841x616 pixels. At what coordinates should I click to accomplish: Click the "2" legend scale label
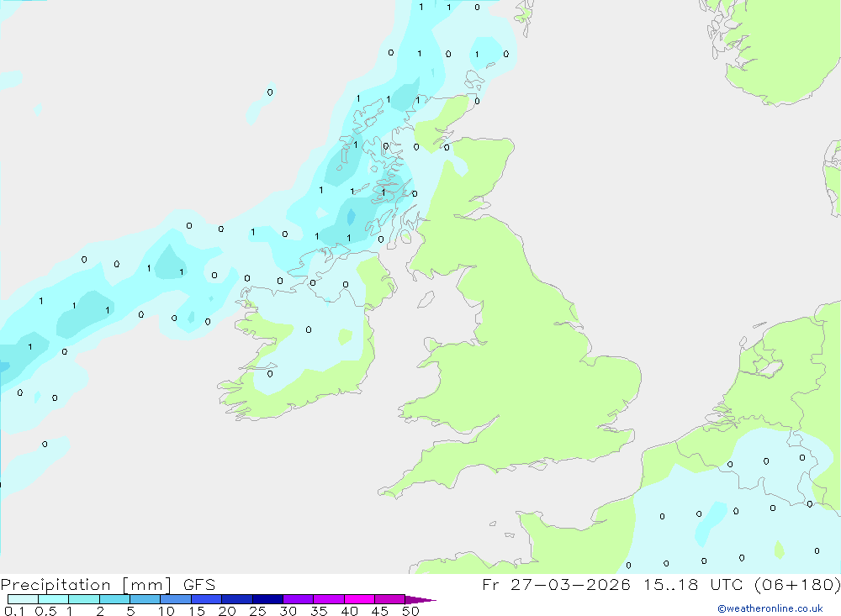point(100,611)
